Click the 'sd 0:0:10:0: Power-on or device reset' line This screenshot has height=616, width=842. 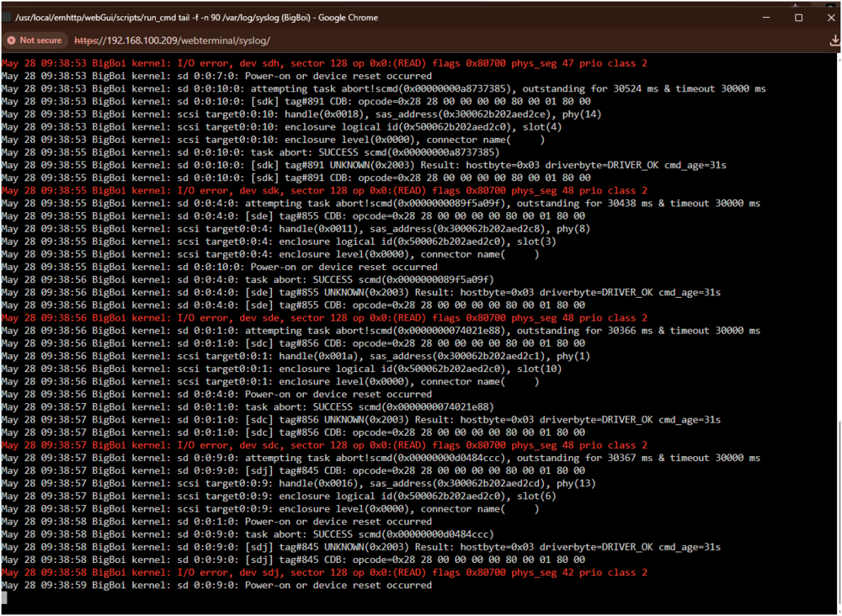(220, 268)
